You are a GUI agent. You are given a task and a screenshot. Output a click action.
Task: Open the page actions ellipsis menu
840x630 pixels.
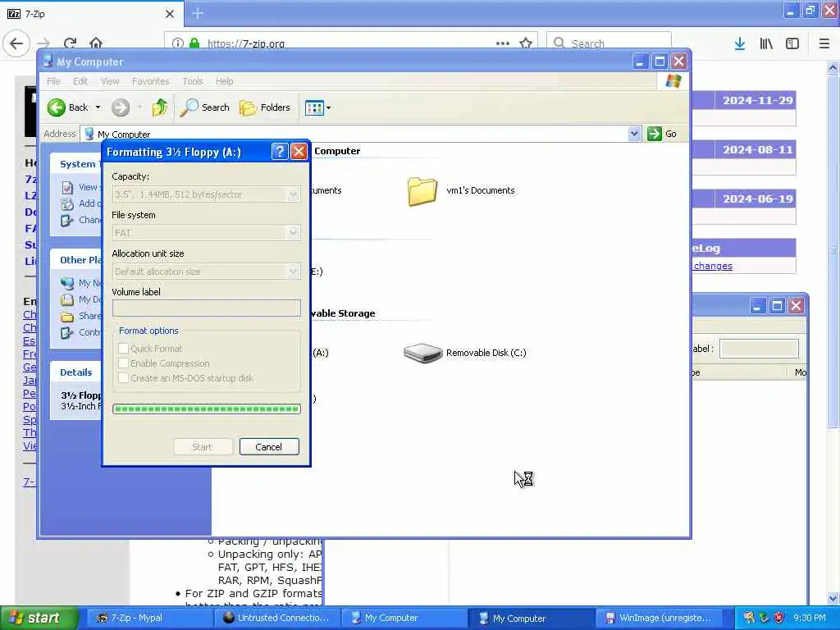pyautogui.click(x=503, y=43)
